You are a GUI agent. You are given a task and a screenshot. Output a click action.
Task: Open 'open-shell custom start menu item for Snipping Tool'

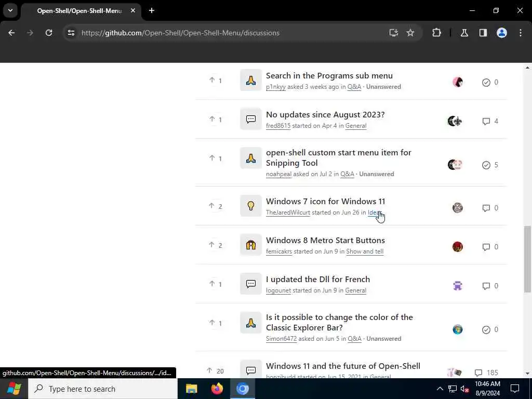point(338,158)
